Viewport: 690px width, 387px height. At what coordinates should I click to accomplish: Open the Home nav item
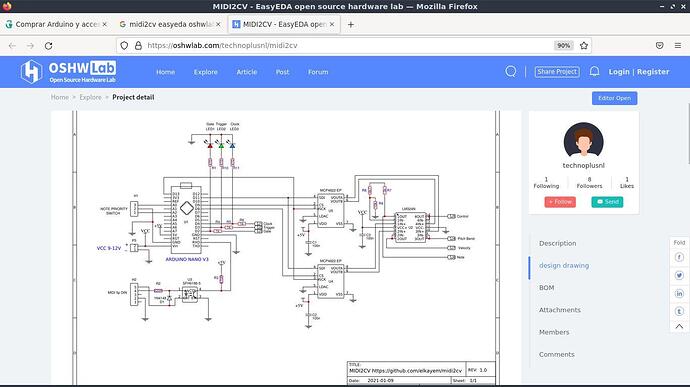pyautogui.click(x=165, y=72)
